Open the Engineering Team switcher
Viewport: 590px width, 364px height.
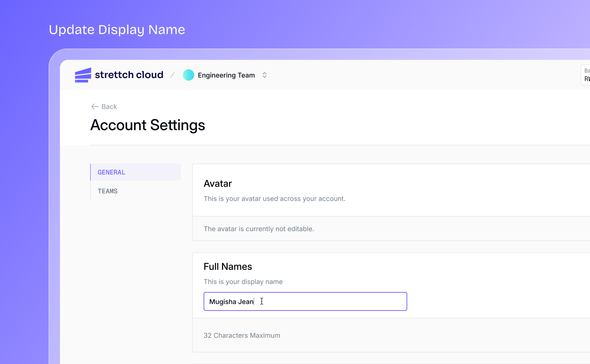tap(226, 75)
